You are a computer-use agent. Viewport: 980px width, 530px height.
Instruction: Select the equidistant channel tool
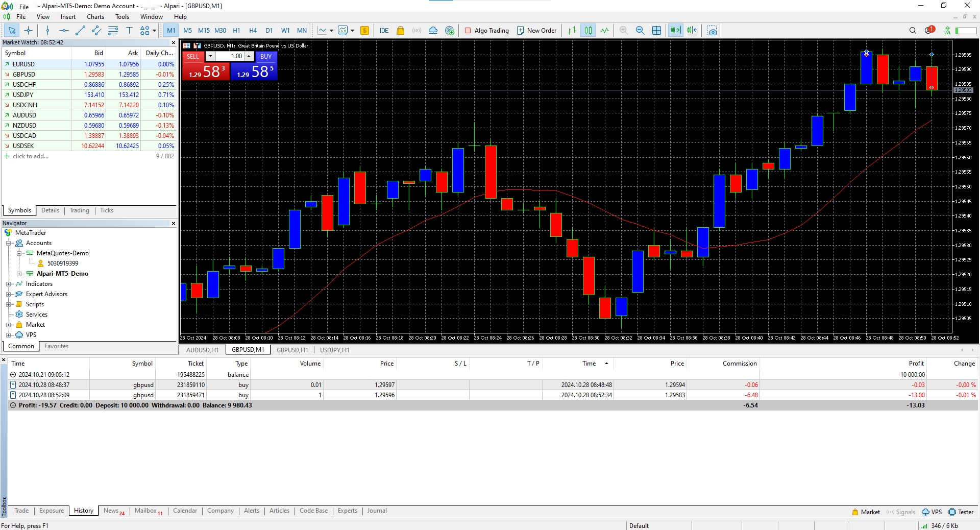(x=96, y=31)
